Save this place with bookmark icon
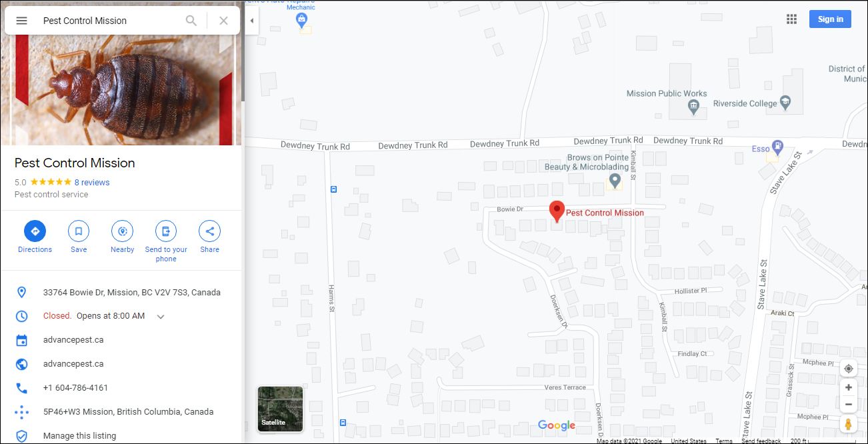 79,231
